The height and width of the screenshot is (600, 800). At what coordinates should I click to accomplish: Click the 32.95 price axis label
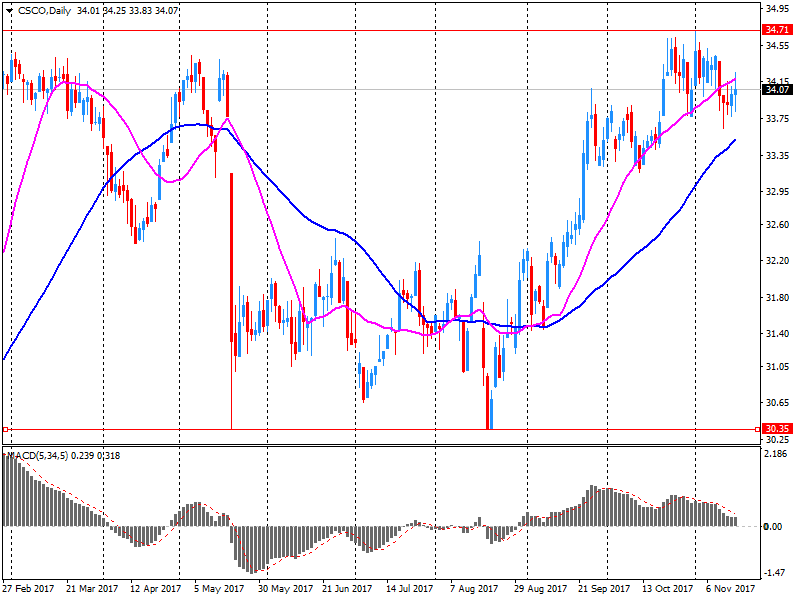(777, 192)
